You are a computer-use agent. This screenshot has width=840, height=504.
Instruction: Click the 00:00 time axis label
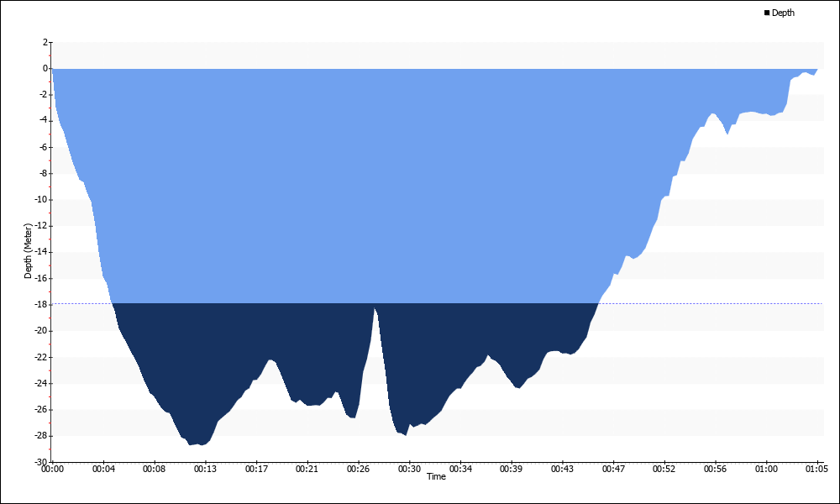[52, 470]
